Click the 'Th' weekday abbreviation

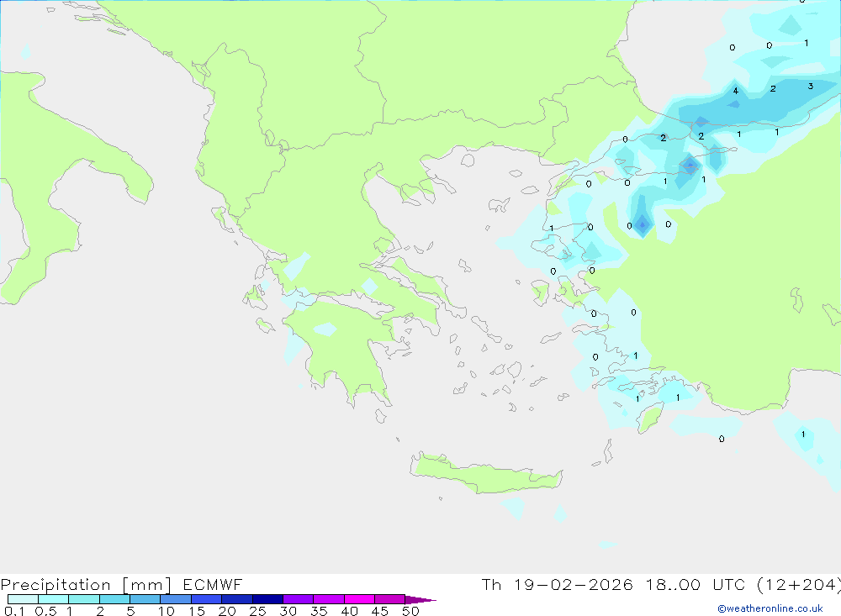coord(492,584)
